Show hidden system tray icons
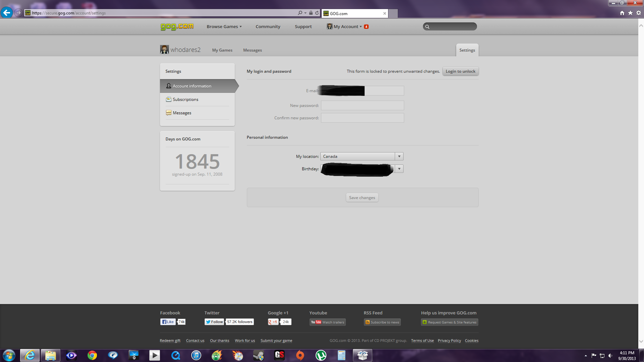The width and height of the screenshot is (644, 362). pos(586,356)
